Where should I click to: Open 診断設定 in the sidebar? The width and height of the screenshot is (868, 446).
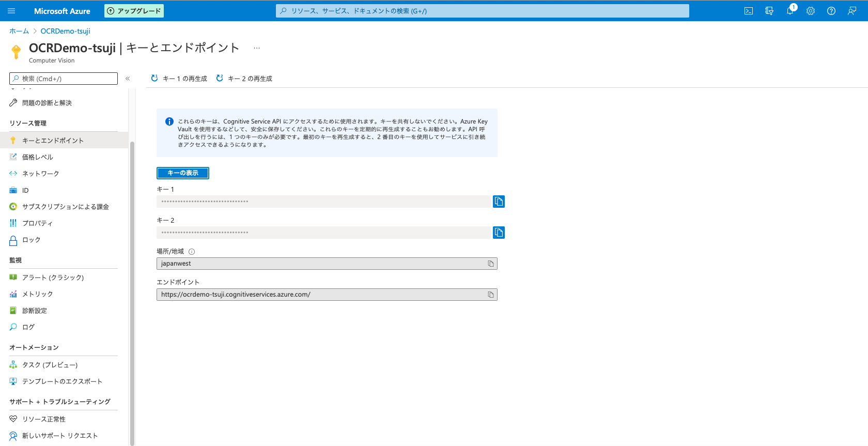click(64, 311)
